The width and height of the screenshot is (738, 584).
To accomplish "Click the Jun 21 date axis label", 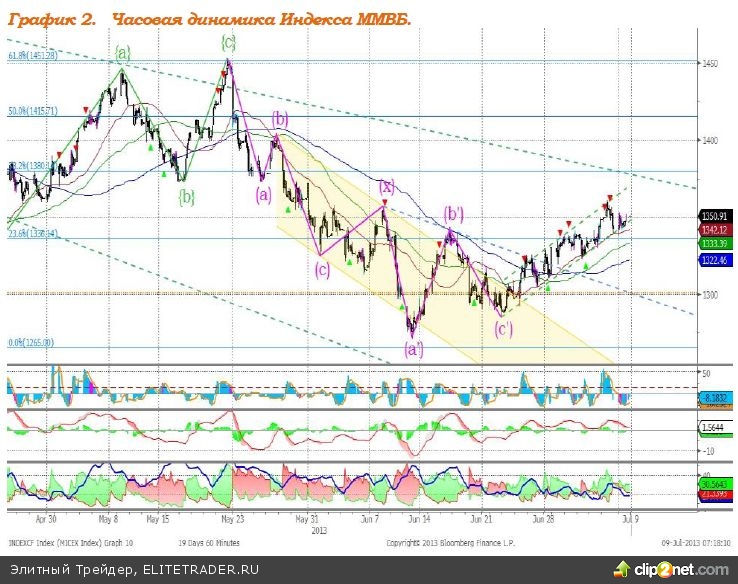I will (x=481, y=519).
